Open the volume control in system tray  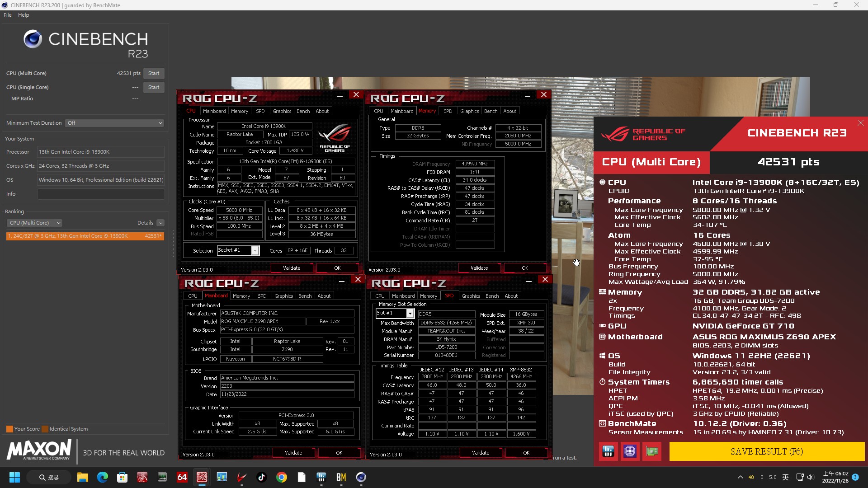pyautogui.click(x=810, y=477)
